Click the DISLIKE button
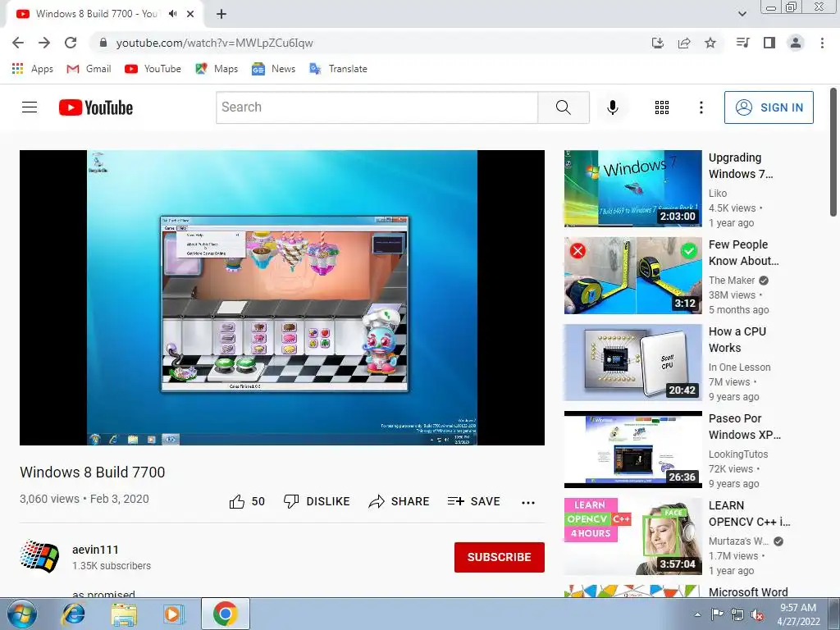 [x=316, y=501]
